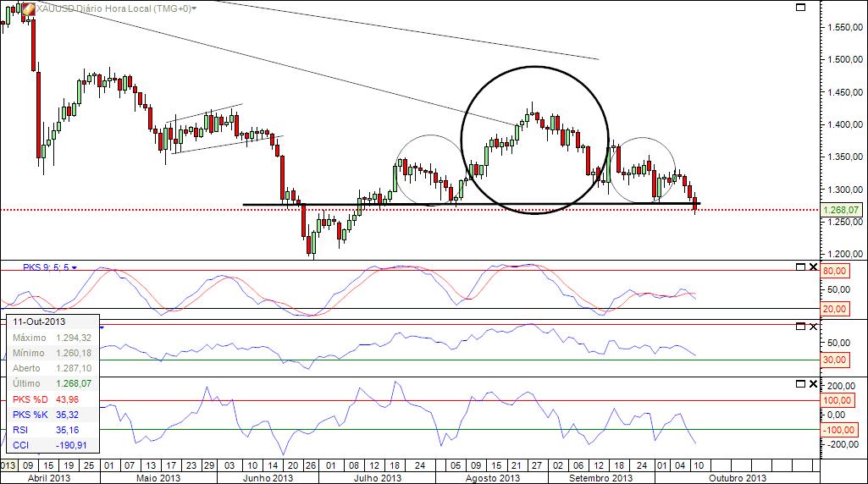Maximize the CCI indicator panel
The height and width of the screenshot is (484, 868).
pos(800,384)
